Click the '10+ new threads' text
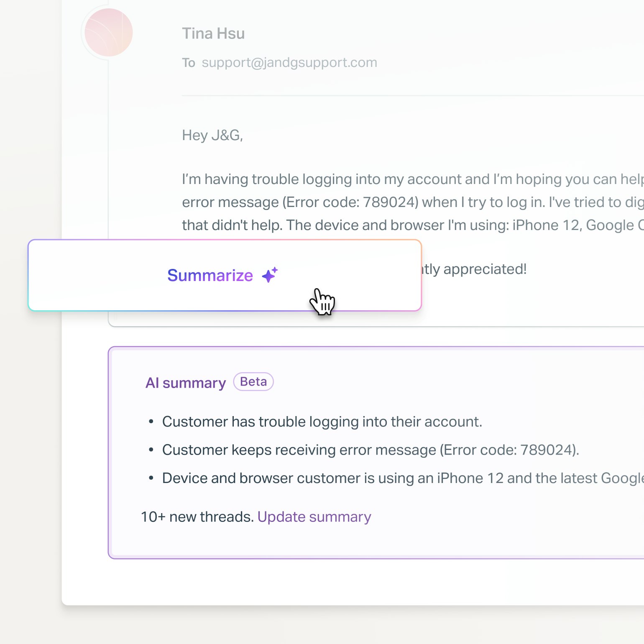Viewport: 644px width, 644px height. tap(197, 517)
